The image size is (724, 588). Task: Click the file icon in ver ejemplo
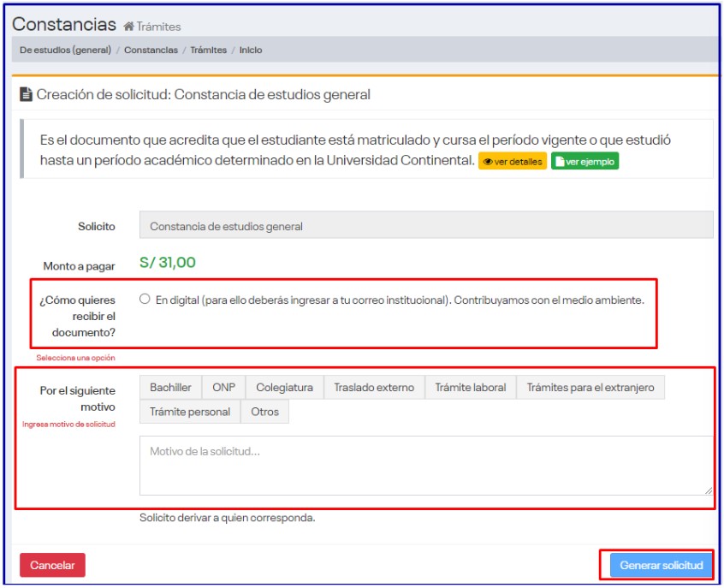560,162
